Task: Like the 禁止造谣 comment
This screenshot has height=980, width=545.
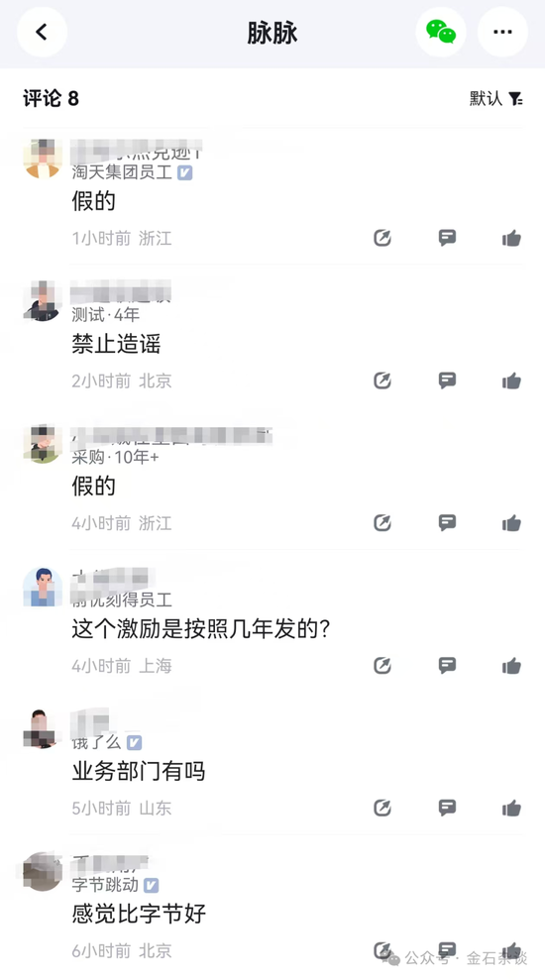Action: click(x=511, y=381)
